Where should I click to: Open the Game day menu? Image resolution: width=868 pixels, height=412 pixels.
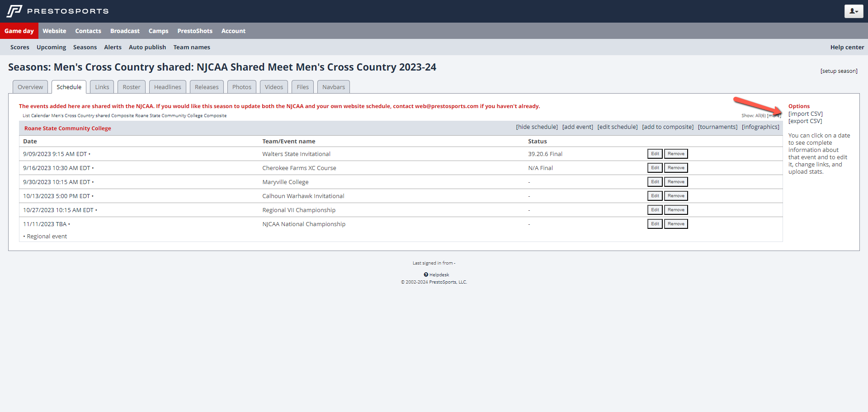(19, 31)
